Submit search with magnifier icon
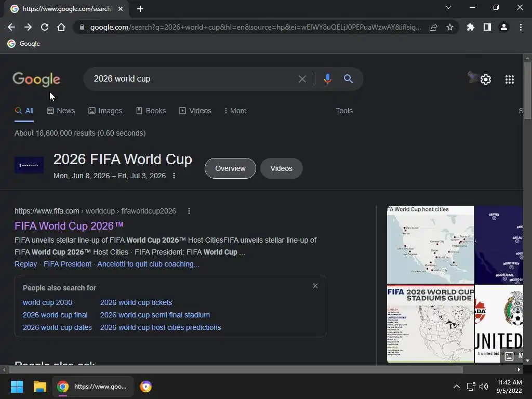 click(x=348, y=79)
